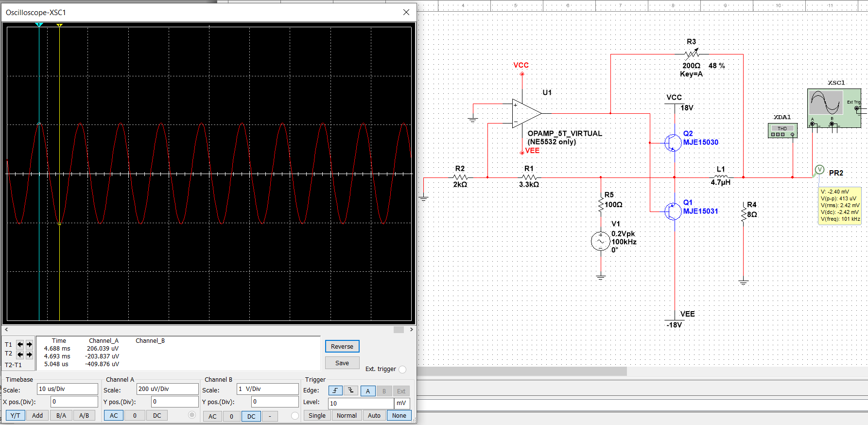Image resolution: width=868 pixels, height=425 pixels.
Task: Click the yellow T2 cursor marker triangle
Action: click(x=59, y=25)
